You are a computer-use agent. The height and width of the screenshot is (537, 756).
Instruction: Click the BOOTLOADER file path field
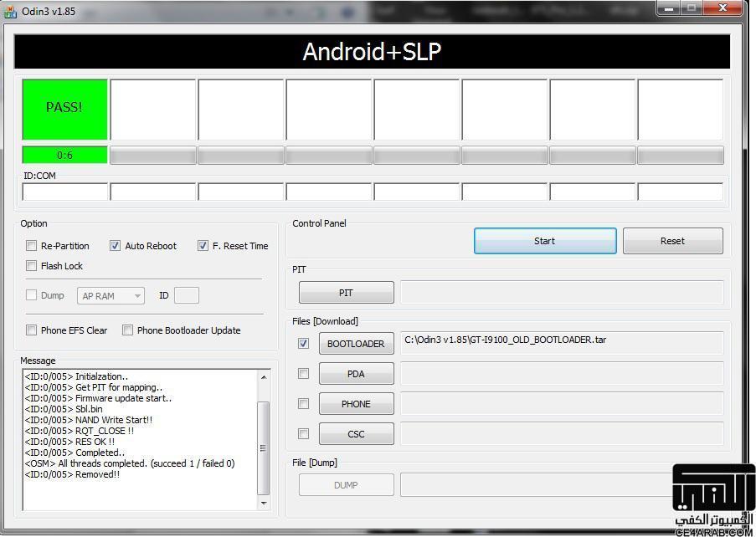tap(562, 343)
